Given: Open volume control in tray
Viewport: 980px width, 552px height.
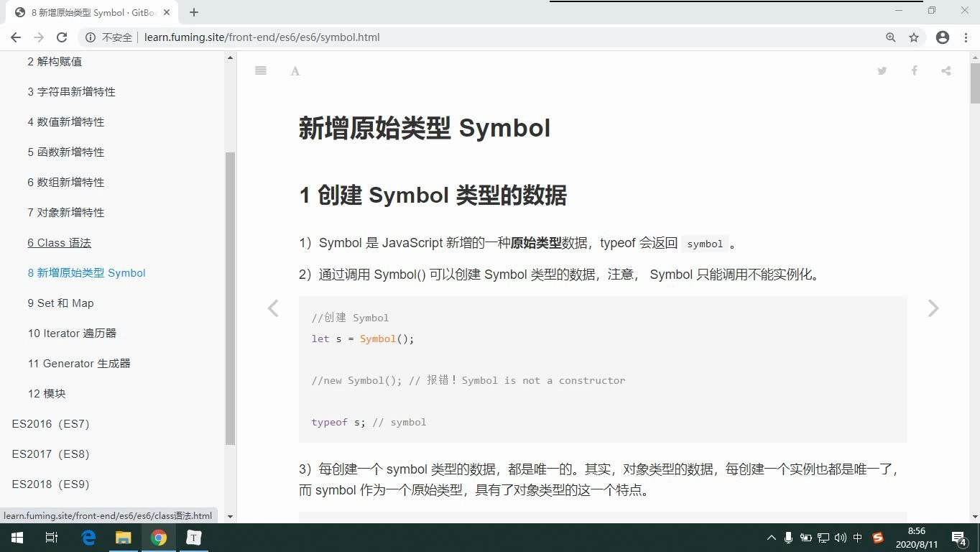Looking at the screenshot, I should point(841,538).
